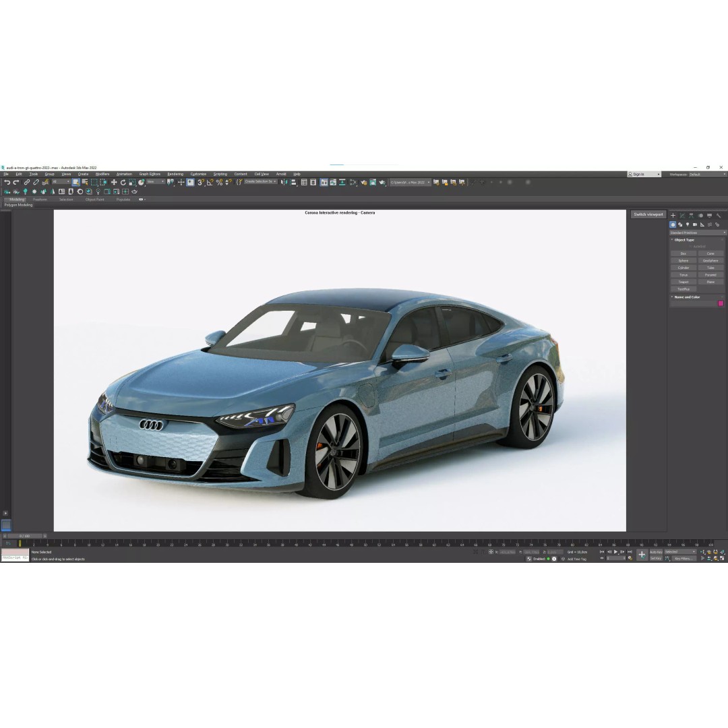Open the Graph Editors menu
This screenshot has width=728, height=728.
pyautogui.click(x=150, y=174)
